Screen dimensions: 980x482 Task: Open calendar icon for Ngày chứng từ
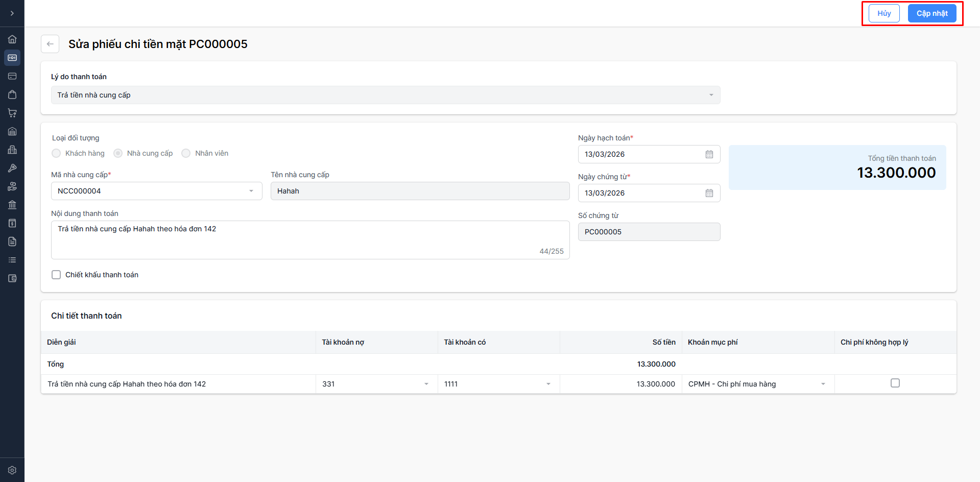point(709,193)
